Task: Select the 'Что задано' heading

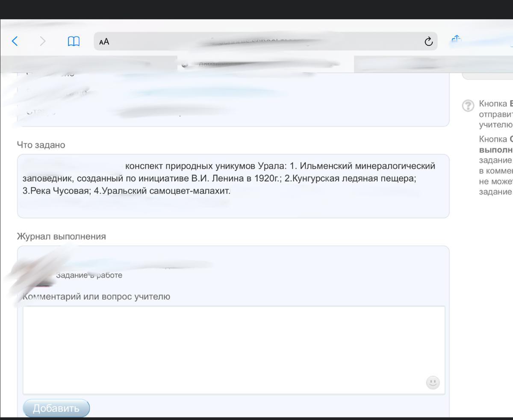Action: pyautogui.click(x=41, y=145)
